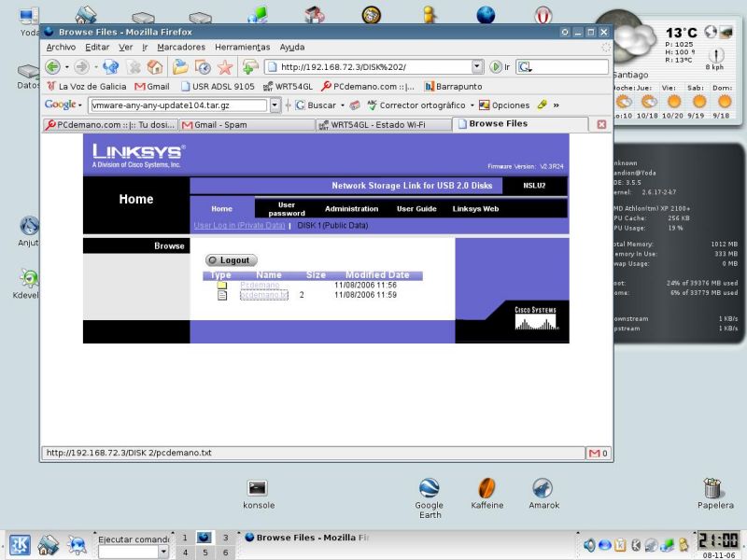The width and height of the screenshot is (747, 560).
Task: Open the Pcdemano folder link
Action: [x=260, y=285]
